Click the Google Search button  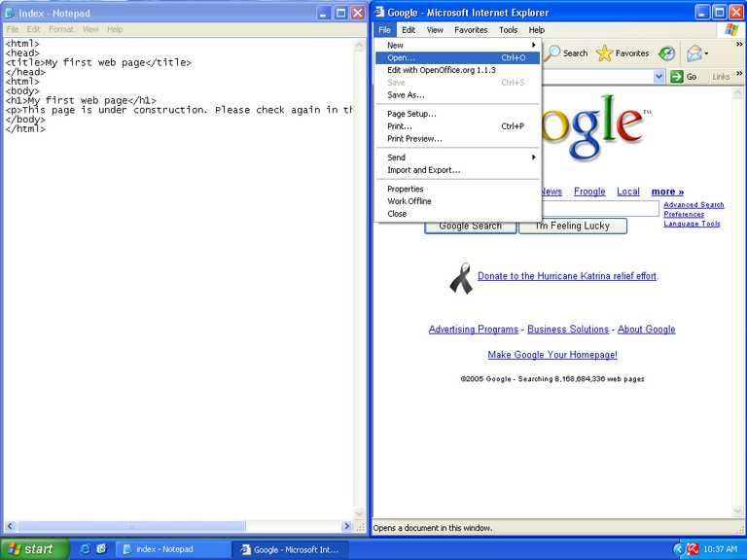pos(470,226)
